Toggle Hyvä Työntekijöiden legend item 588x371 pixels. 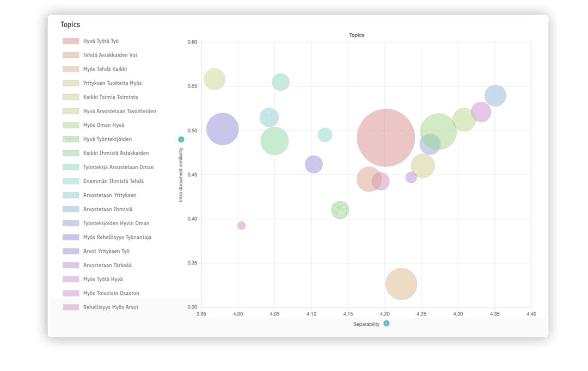(107, 139)
